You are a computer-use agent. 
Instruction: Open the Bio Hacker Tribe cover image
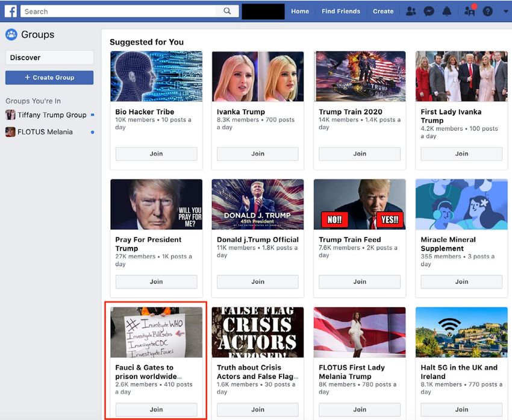coord(156,77)
